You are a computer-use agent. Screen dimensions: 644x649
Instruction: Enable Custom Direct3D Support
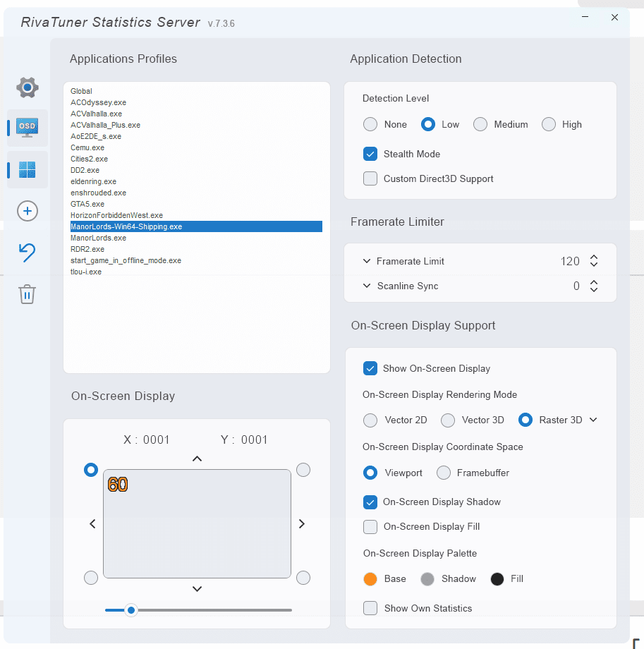(x=370, y=178)
